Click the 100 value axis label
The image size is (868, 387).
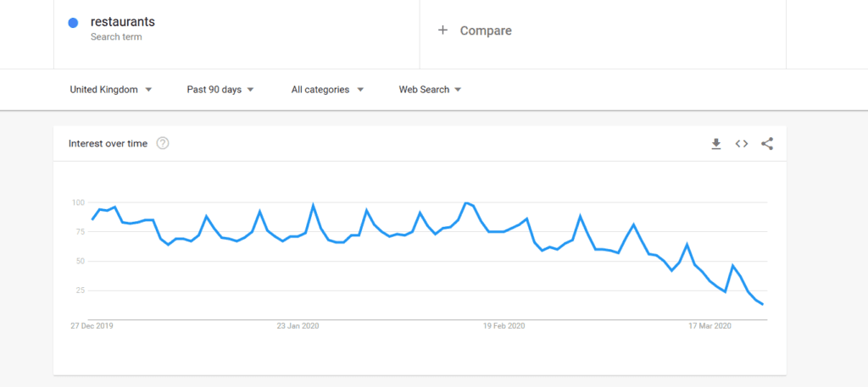click(x=78, y=202)
